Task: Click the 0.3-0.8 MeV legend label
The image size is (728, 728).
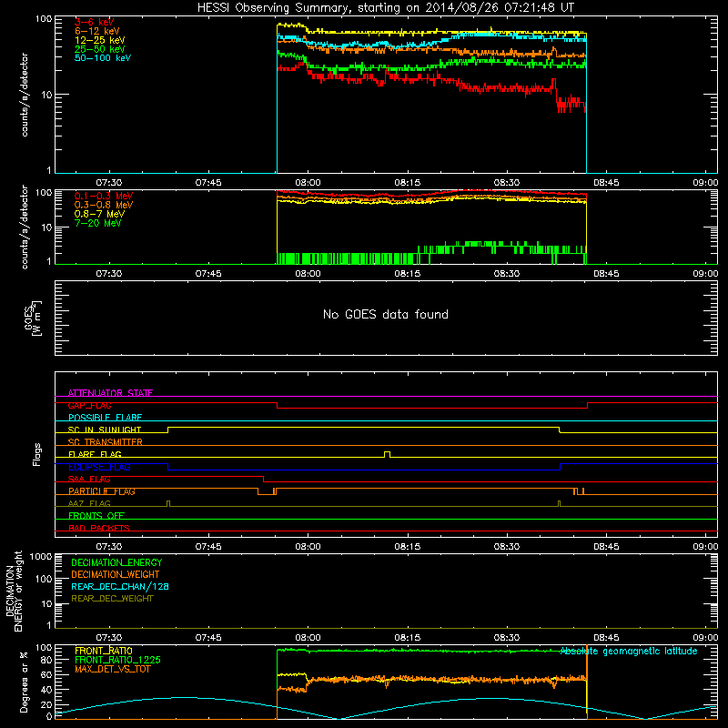Action: point(104,205)
